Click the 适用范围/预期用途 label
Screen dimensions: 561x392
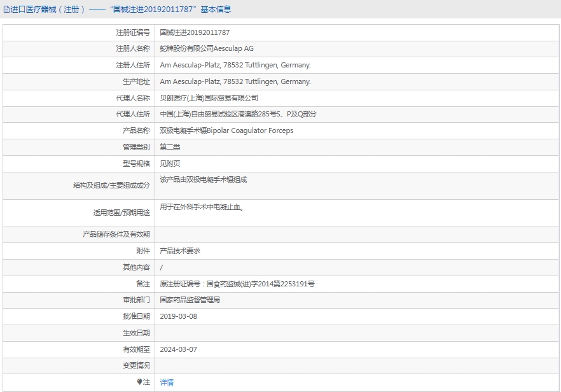121,213
